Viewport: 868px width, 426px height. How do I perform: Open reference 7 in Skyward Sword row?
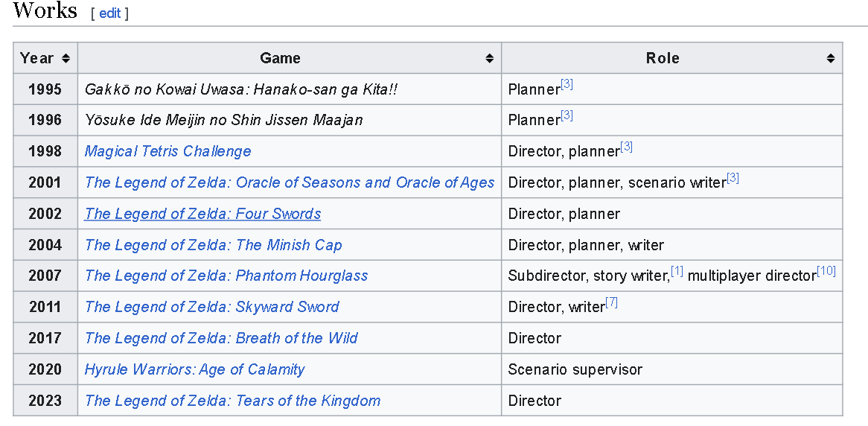tap(611, 302)
